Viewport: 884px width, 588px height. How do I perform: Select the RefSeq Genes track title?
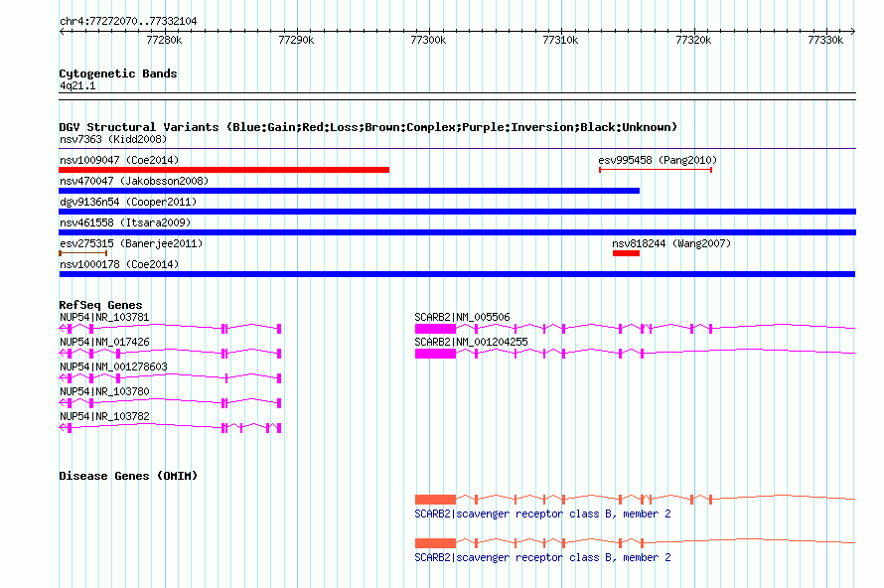101,305
